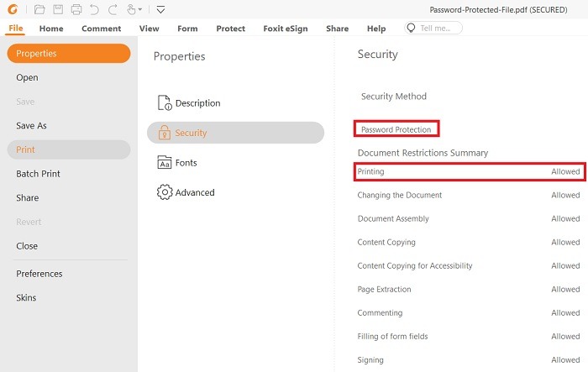
Task: Click the Fonts folder icon
Action: 165,162
